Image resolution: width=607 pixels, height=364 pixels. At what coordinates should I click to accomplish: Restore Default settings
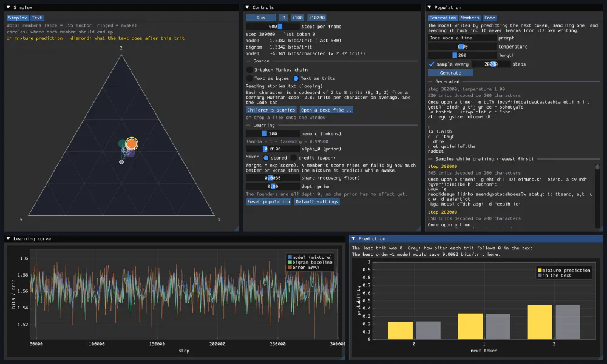[317, 201]
